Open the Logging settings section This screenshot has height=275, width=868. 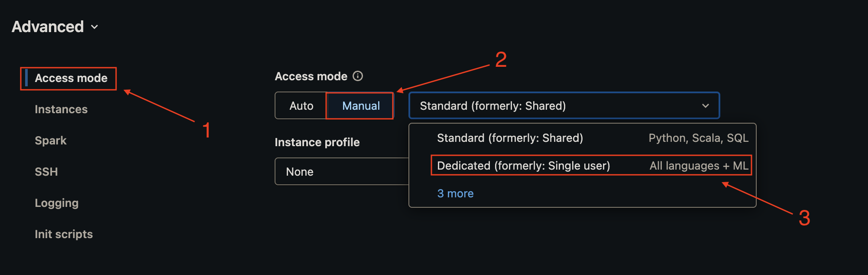click(x=56, y=203)
